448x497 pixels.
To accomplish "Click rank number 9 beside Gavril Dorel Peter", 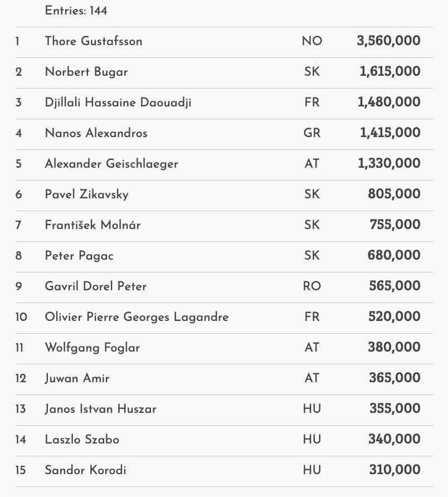I will (19, 286).
